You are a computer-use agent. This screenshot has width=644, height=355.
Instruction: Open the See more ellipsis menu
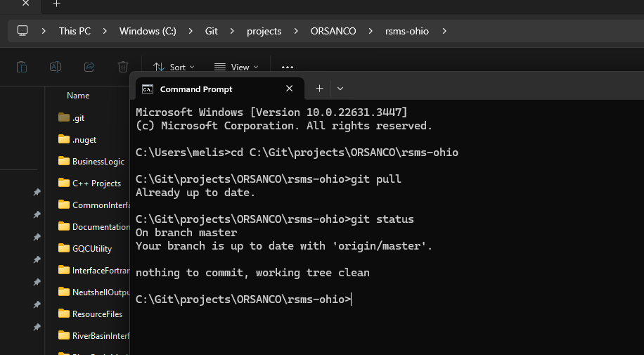(x=288, y=67)
